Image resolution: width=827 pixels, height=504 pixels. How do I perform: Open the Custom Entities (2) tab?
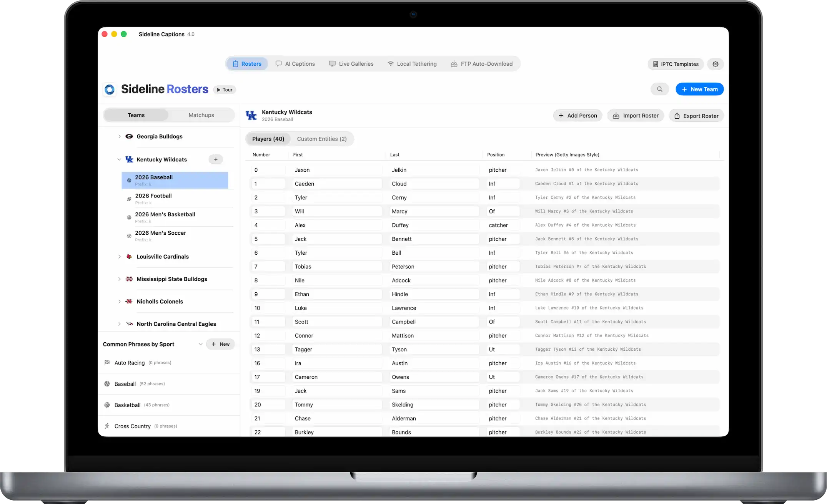point(322,139)
